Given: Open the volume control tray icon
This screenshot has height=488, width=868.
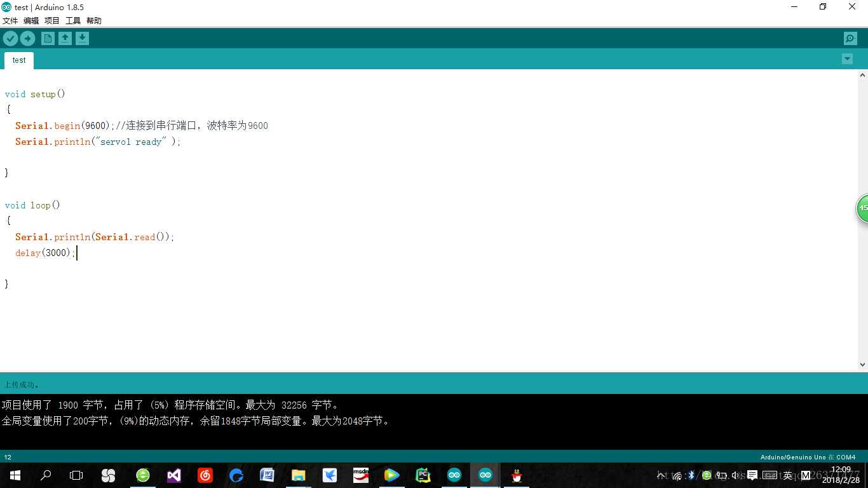Looking at the screenshot, I should tap(736, 475).
